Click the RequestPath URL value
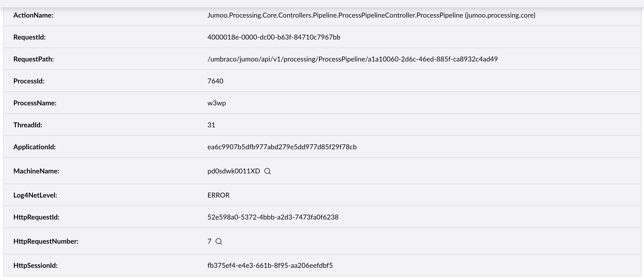644x280 pixels. click(352, 59)
